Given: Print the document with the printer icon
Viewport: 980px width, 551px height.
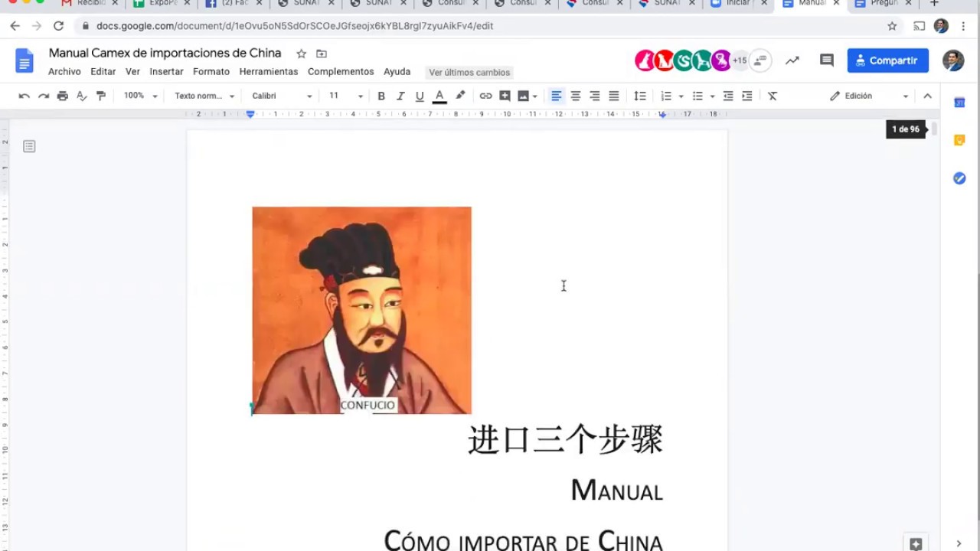Looking at the screenshot, I should click(63, 96).
